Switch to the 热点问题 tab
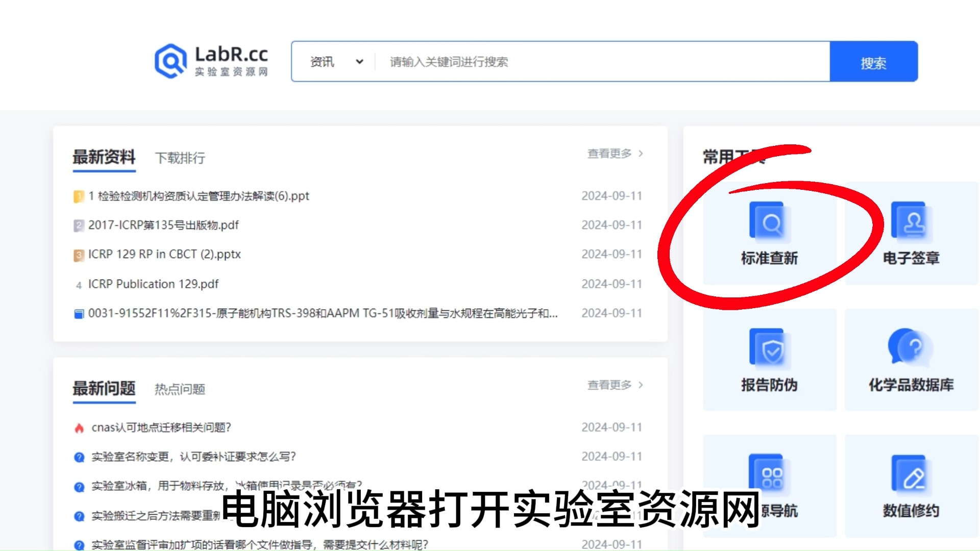This screenshot has width=980, height=551. [180, 389]
